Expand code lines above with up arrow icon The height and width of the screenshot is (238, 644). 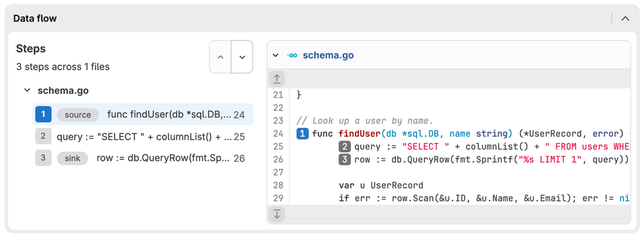277,79
